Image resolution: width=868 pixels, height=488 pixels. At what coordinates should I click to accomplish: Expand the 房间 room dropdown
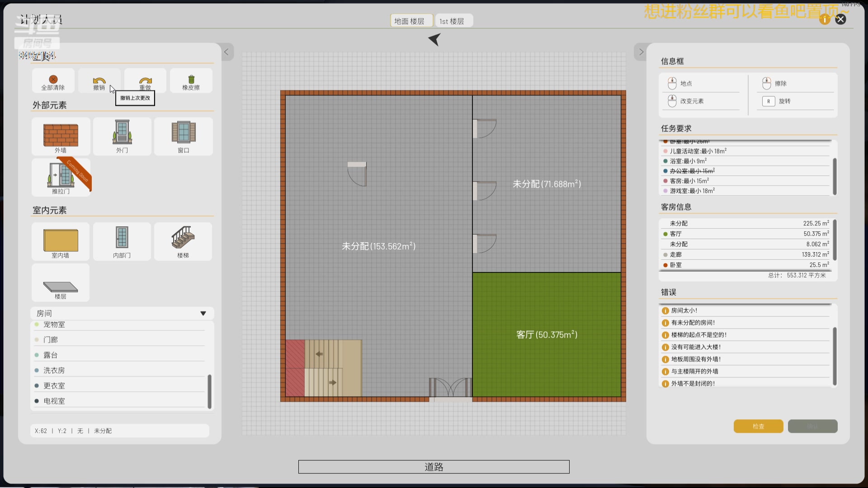[203, 313]
